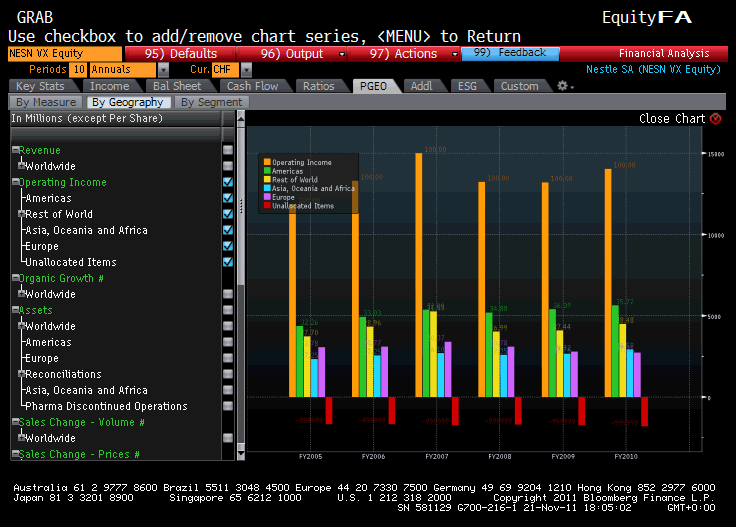Image resolution: width=736 pixels, height=527 pixels.
Task: Click the red Close Chart icon
Action: tap(715, 119)
